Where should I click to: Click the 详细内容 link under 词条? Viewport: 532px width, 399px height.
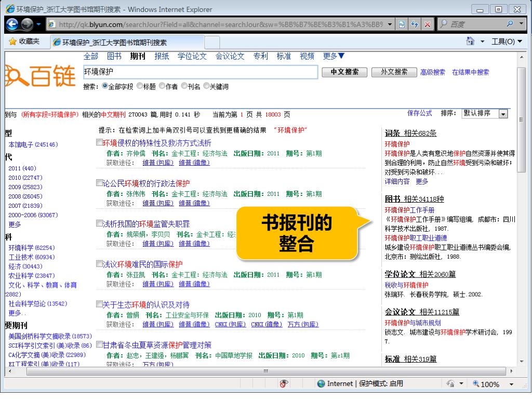(x=397, y=182)
